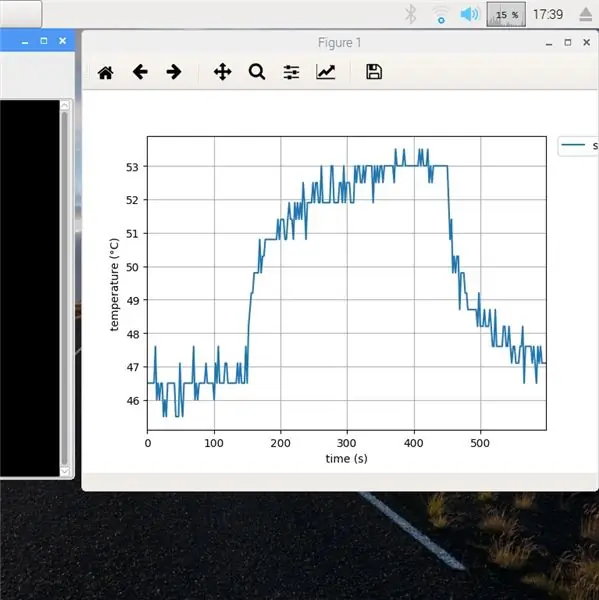Click the 17:39 clock

pyautogui.click(x=548, y=15)
